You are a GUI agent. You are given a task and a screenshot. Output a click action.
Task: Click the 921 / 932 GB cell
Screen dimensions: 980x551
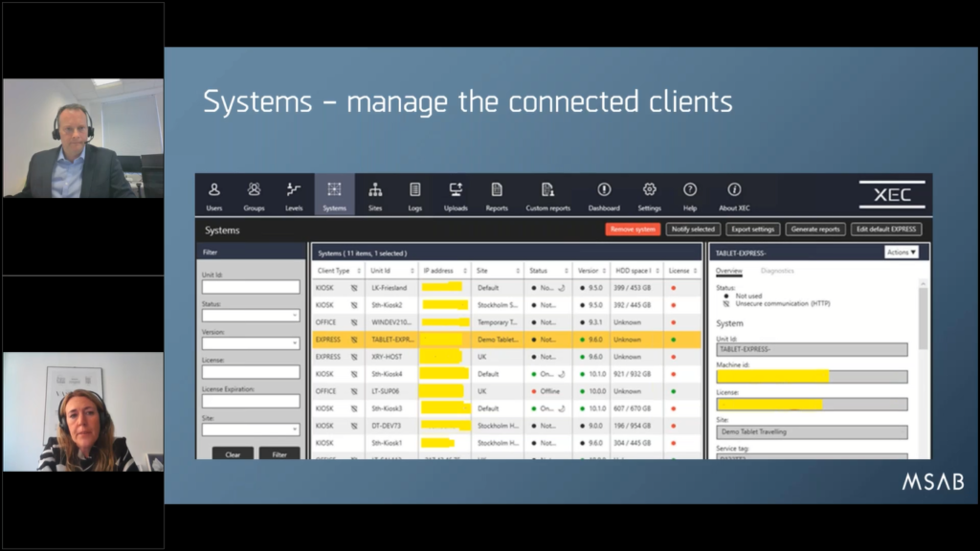(x=632, y=374)
